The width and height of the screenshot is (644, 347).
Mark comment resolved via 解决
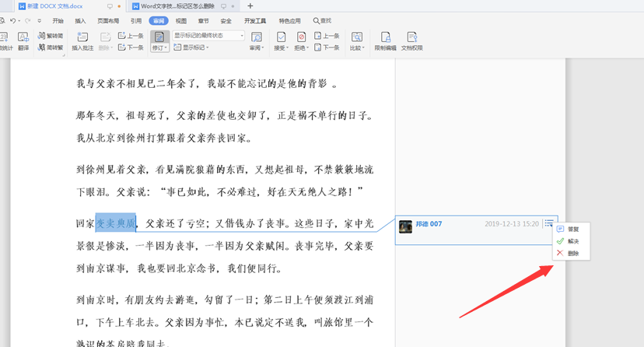click(572, 242)
